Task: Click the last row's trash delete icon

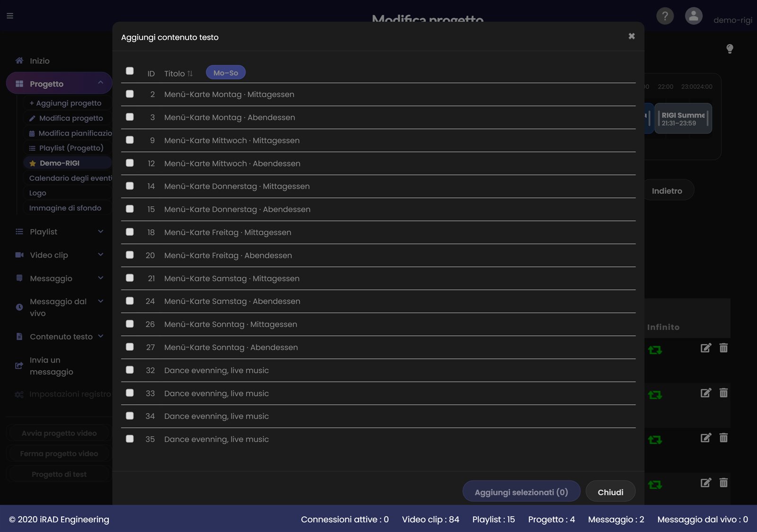Action: coord(723,483)
